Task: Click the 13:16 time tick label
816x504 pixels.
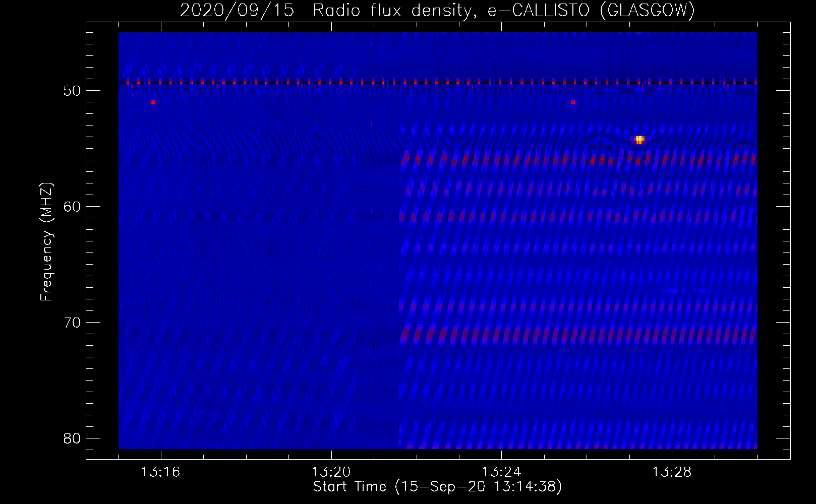Action: point(161,472)
